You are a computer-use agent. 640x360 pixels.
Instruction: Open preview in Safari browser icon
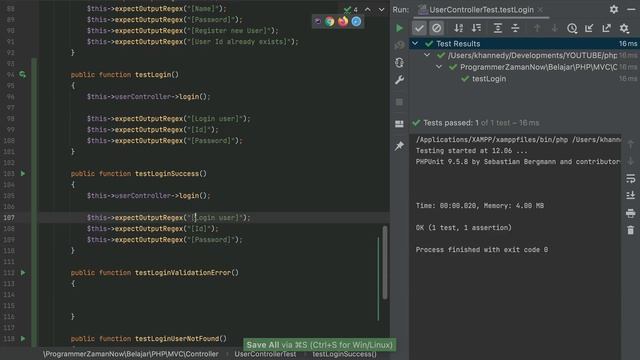(356, 22)
